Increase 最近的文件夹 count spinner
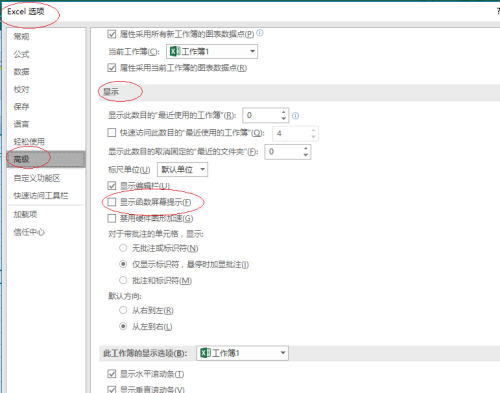The height and width of the screenshot is (393, 500). [x=306, y=148]
